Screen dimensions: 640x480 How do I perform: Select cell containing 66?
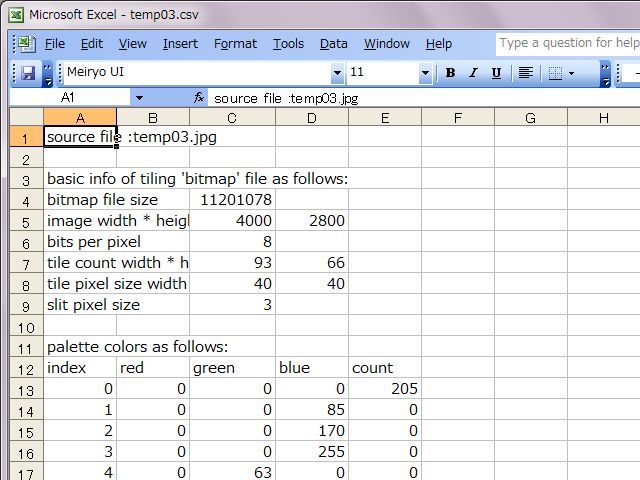tap(312, 263)
